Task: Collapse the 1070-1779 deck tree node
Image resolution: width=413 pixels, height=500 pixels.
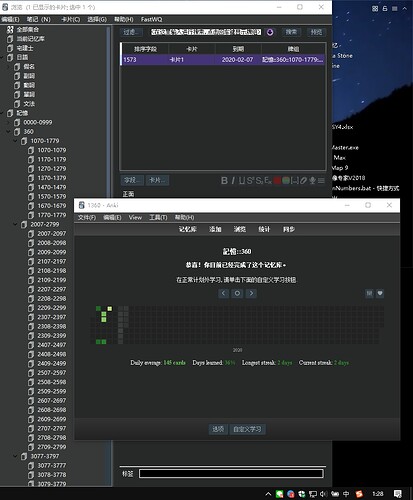Action: coord(15,141)
